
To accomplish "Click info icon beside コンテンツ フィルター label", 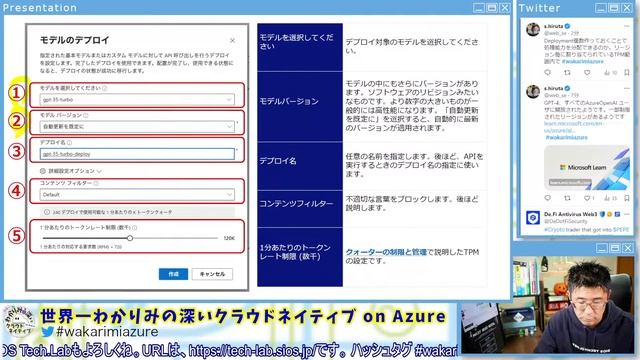I will click(96, 184).
